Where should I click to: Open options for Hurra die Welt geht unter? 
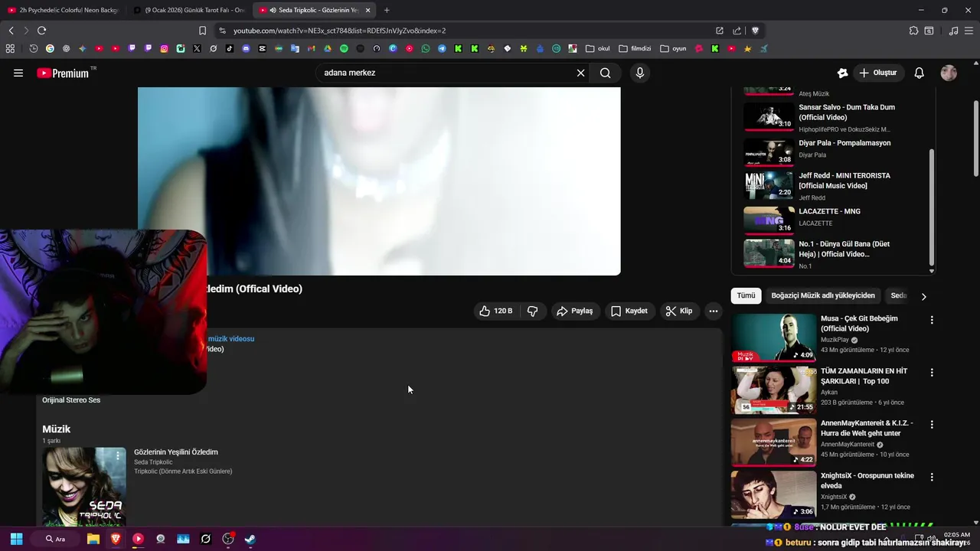[x=932, y=424]
